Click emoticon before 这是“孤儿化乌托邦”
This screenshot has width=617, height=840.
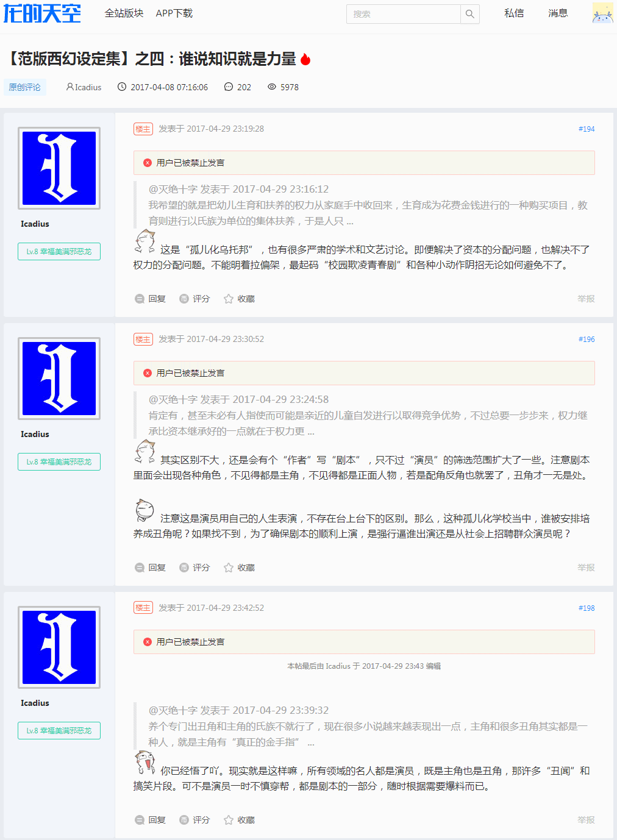[145, 242]
